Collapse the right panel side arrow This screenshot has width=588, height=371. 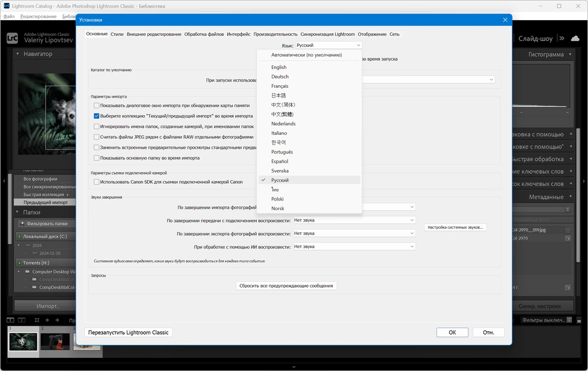coord(585,181)
